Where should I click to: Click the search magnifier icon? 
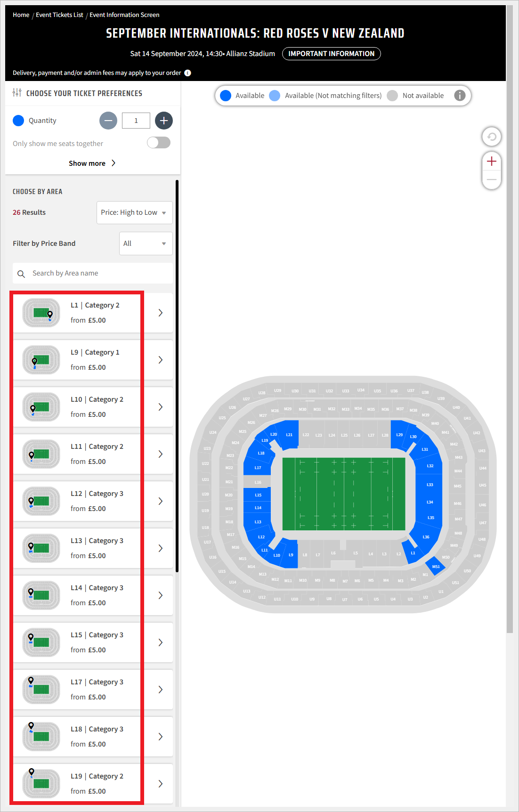[x=21, y=274]
